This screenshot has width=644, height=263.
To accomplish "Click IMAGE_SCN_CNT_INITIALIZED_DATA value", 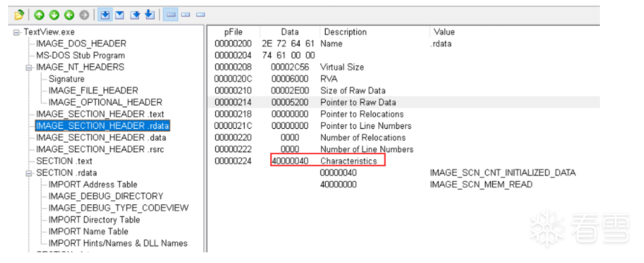I will tap(503, 173).
